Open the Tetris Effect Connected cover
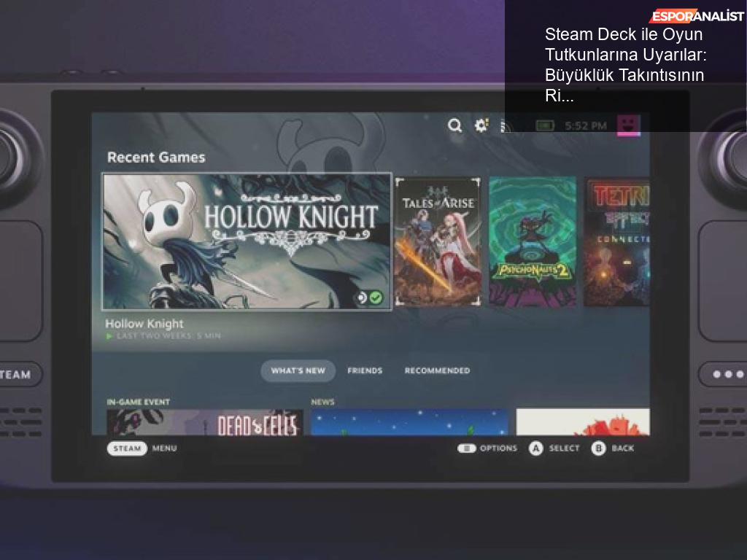 pos(616,242)
